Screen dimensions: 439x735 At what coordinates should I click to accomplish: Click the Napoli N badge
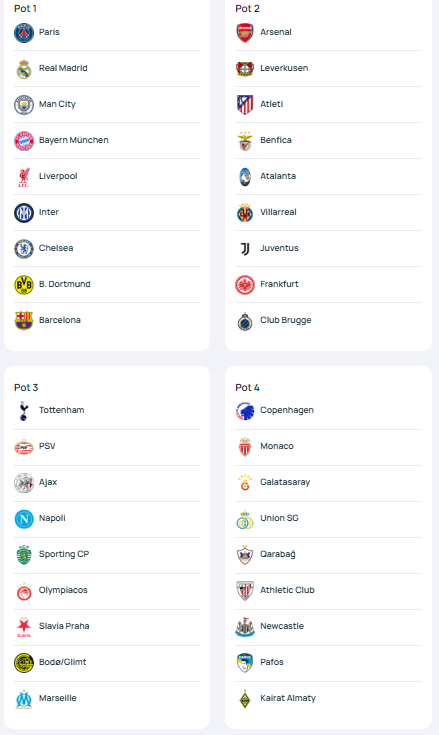pos(24,519)
